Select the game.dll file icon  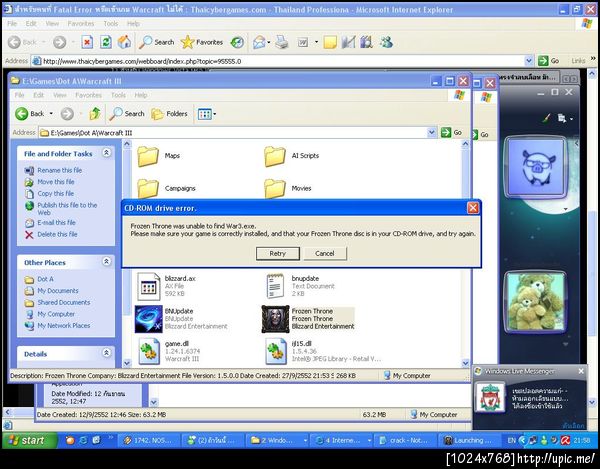point(149,351)
